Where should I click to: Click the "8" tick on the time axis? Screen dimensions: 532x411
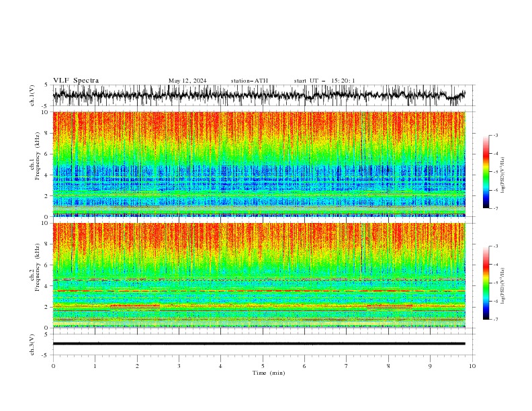click(388, 366)
